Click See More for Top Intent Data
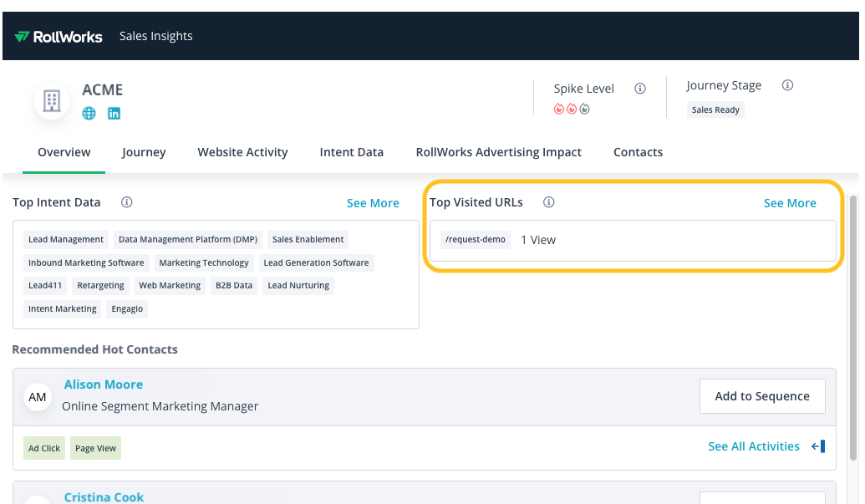 373,203
